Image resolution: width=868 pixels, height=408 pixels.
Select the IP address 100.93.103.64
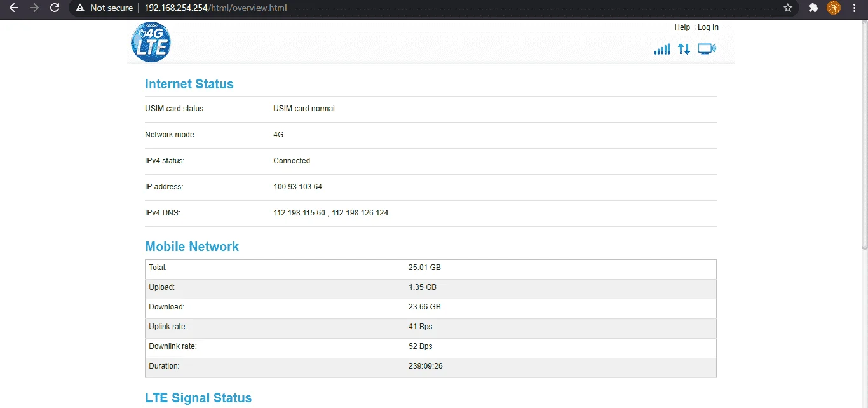[297, 187]
